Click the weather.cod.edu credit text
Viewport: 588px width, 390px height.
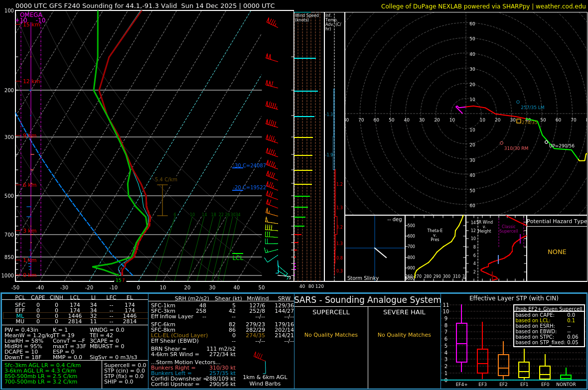pyautogui.click(x=560, y=6)
